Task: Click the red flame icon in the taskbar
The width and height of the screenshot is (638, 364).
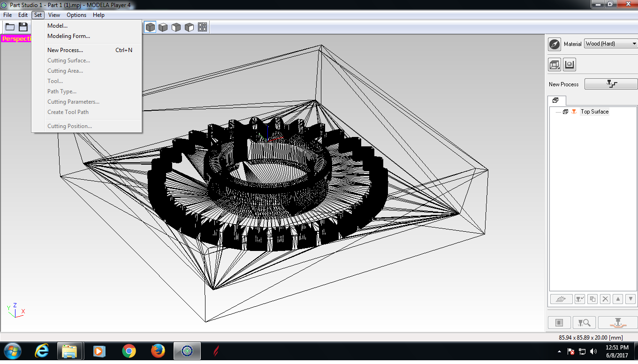Action: click(x=216, y=351)
